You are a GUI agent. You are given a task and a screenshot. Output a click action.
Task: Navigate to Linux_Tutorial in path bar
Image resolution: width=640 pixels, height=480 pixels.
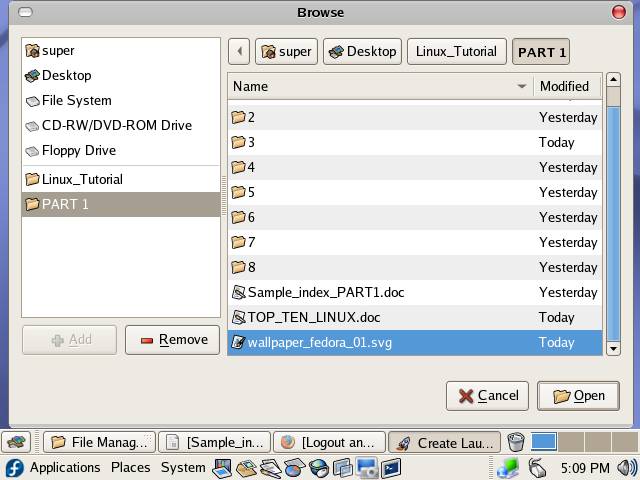pyautogui.click(x=455, y=52)
